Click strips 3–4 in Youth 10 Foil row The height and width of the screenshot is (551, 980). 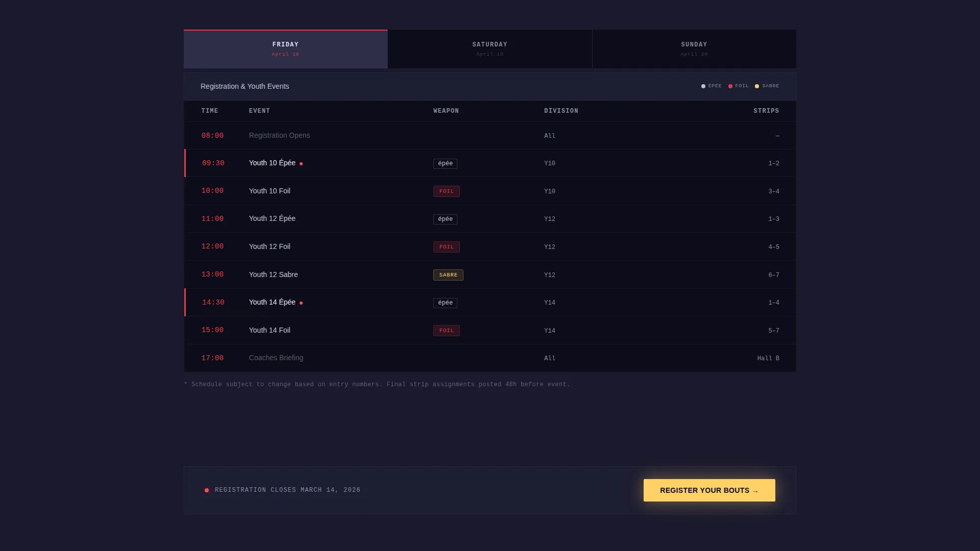[774, 191]
